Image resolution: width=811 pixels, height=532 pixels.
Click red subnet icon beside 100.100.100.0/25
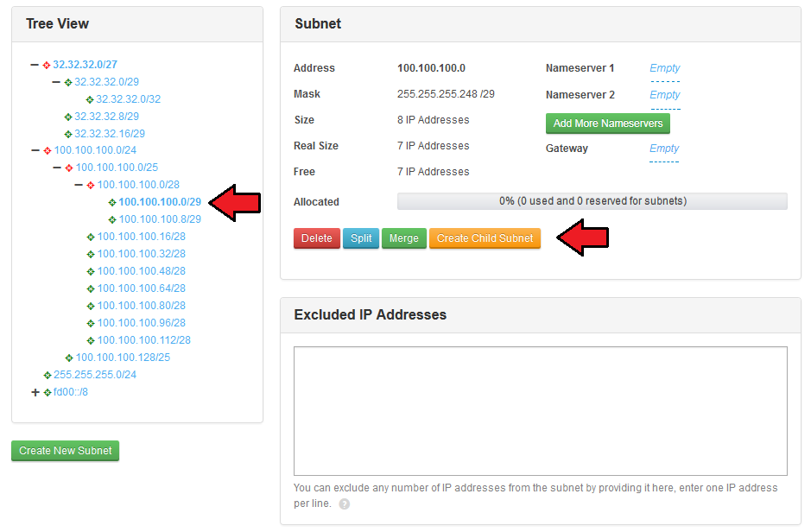(x=69, y=168)
